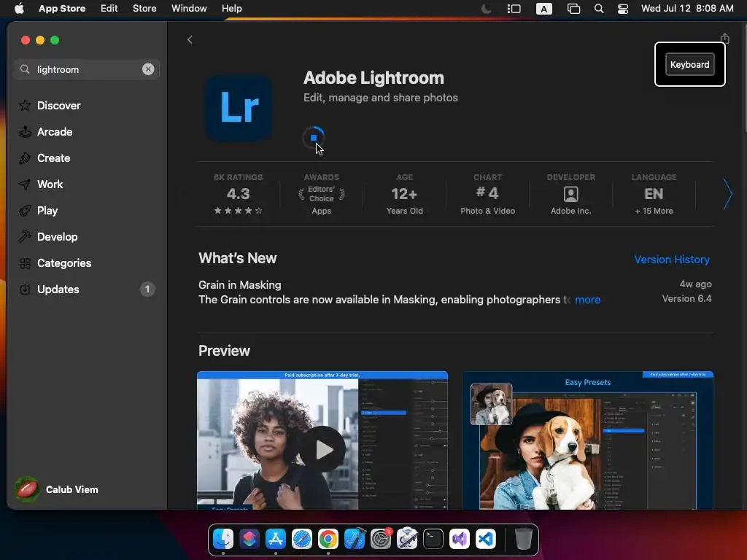Play the preview video
The height and width of the screenshot is (560, 747).
(322, 449)
